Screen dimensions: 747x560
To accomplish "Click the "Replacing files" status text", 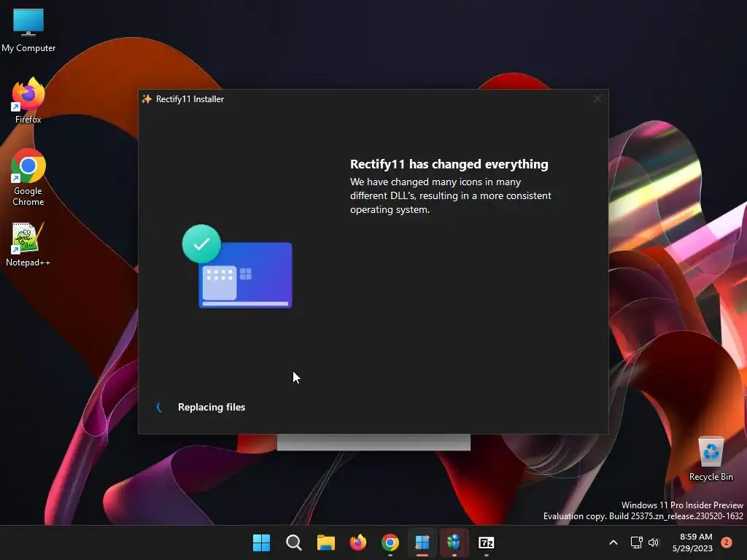I will click(x=212, y=407).
